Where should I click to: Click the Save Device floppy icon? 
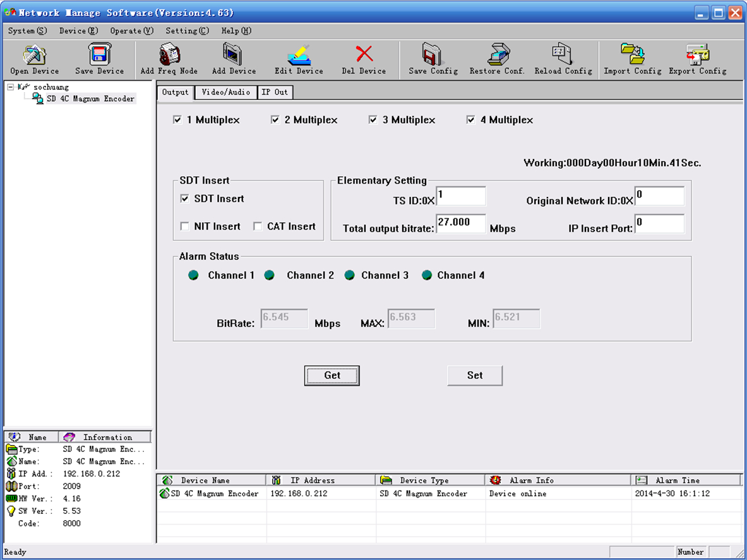point(100,54)
